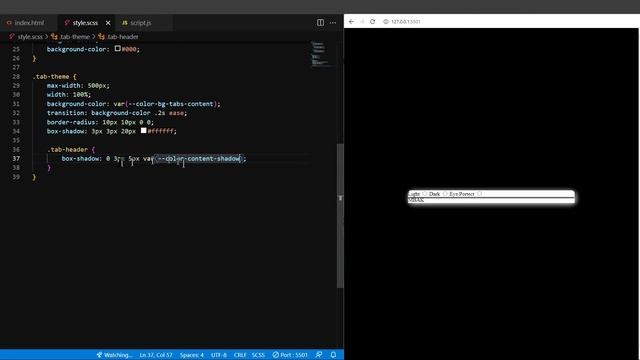This screenshot has height=360, width=640.
Task: Split the editor to the right
Action: (320, 23)
